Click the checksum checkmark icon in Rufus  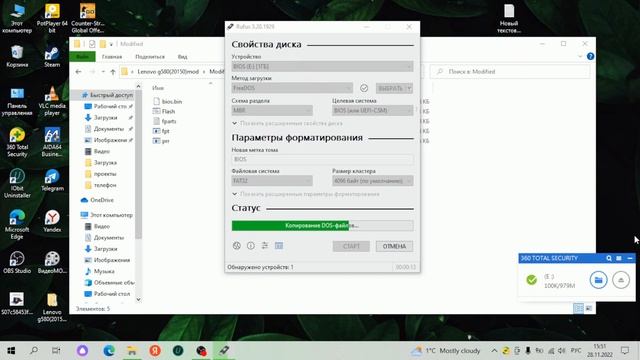click(x=364, y=88)
